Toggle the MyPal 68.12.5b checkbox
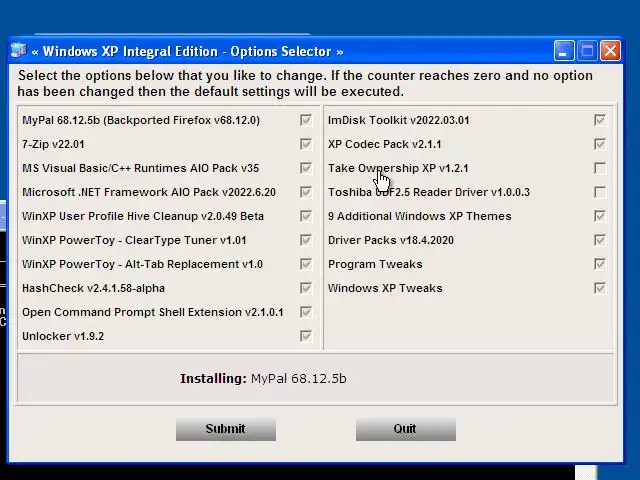The width and height of the screenshot is (640, 480). pyautogui.click(x=306, y=120)
